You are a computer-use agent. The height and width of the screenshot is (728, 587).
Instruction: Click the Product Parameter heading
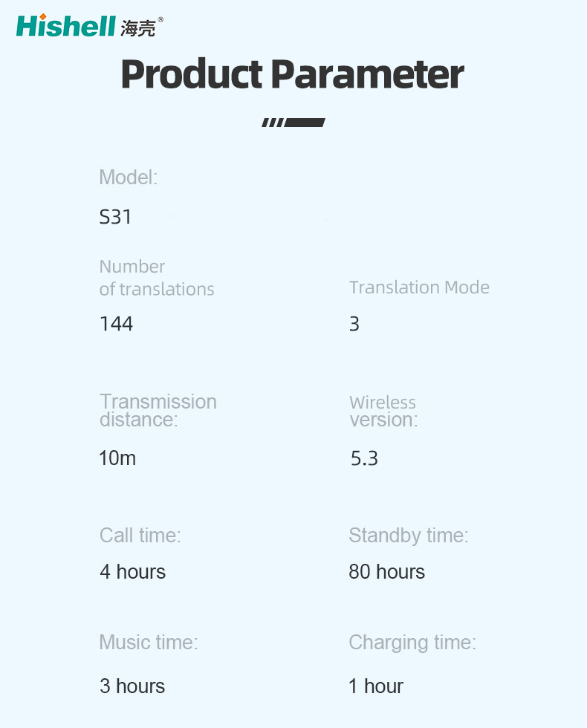click(293, 74)
